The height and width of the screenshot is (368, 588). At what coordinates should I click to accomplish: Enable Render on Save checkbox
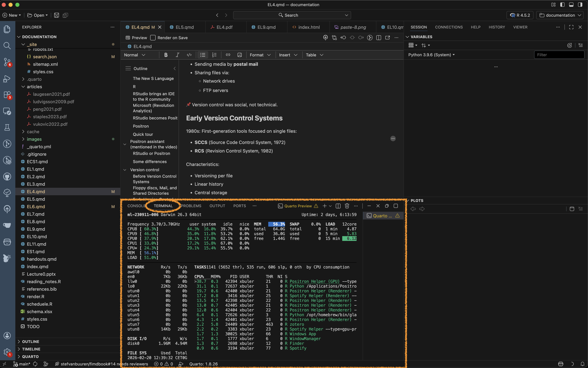[153, 38]
